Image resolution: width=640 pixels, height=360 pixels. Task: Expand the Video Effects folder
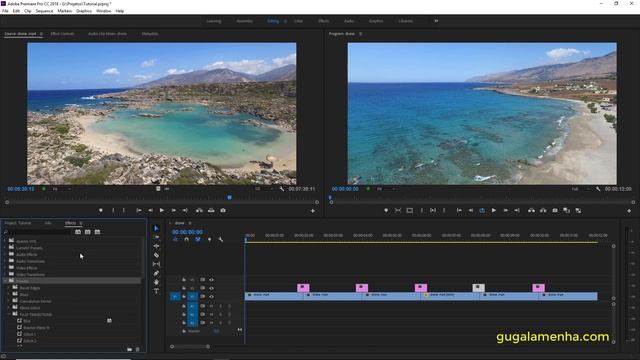click(5, 268)
